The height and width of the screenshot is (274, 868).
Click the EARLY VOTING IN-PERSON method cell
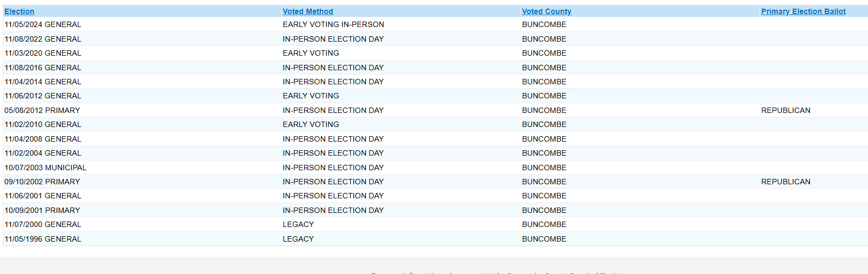click(x=333, y=24)
